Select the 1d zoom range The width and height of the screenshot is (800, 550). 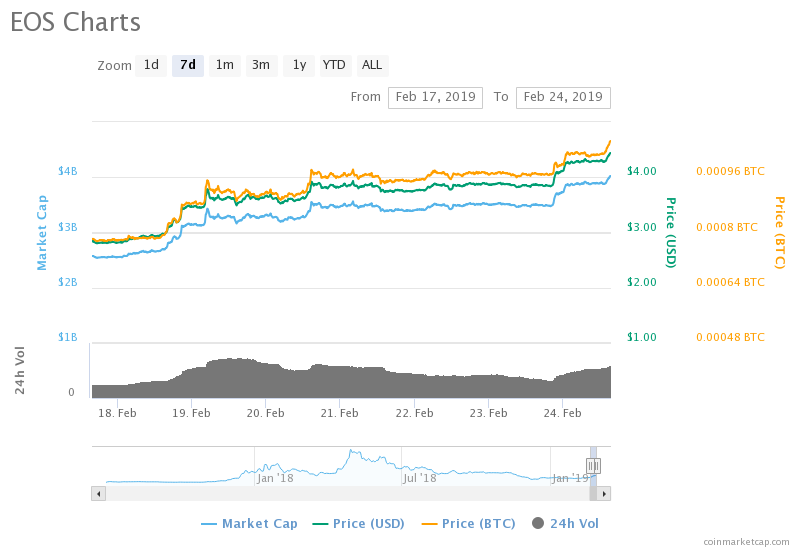pyautogui.click(x=151, y=66)
